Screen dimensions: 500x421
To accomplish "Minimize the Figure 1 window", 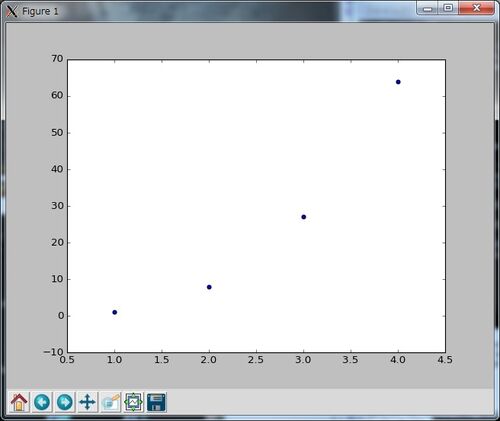I will click(428, 8).
